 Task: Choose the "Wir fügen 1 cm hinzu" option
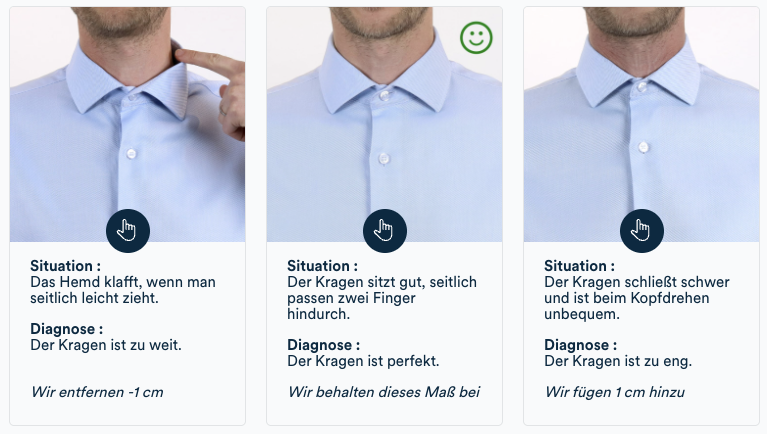614,392
